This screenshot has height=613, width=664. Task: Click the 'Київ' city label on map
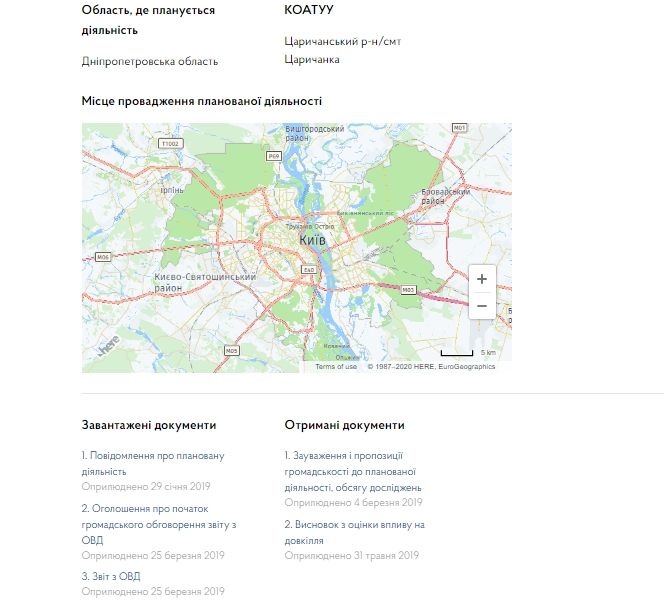tap(313, 240)
